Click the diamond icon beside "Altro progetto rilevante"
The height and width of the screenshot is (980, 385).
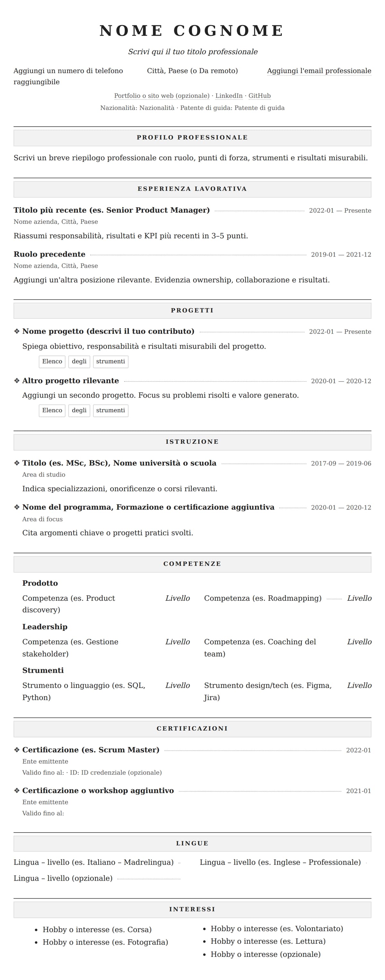coord(17,381)
